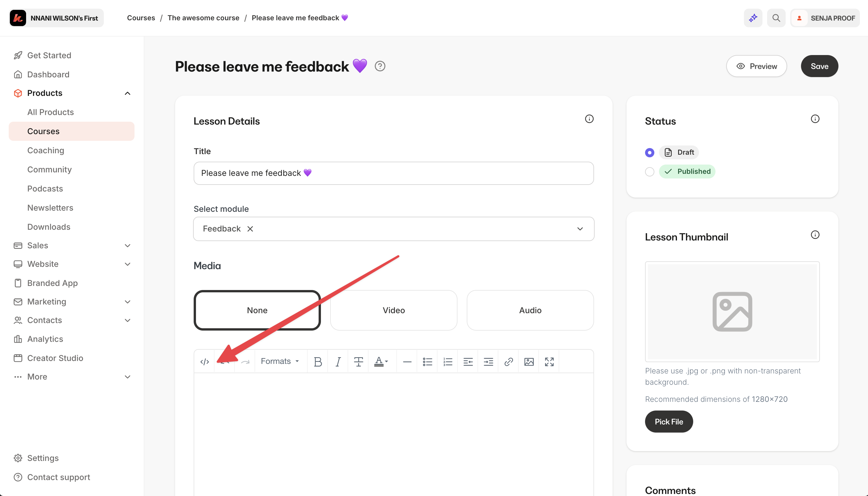
Task: Choose None media option
Action: 257,310
